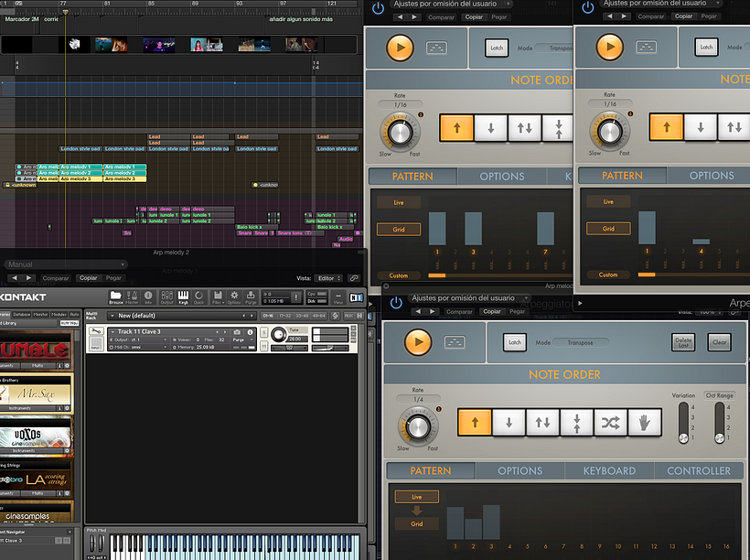The width and height of the screenshot is (750, 560).
Task: Toggle Latch in the rate 1/4 Arpeggiator
Action: pyautogui.click(x=515, y=342)
